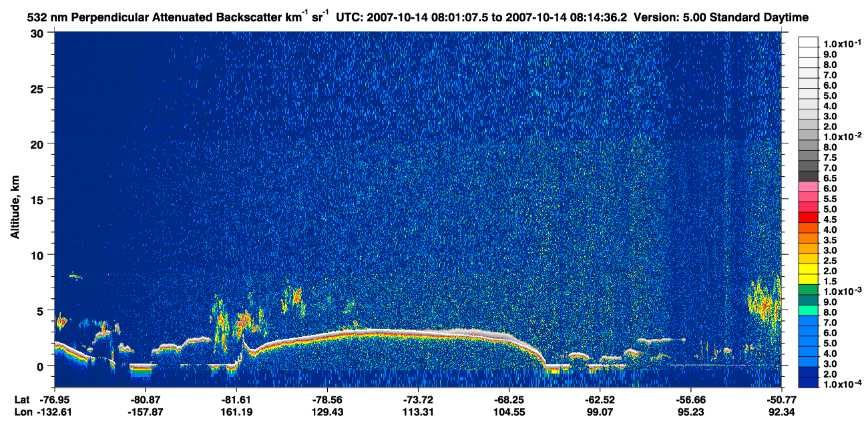Viewport: 868px width, 445px height.
Task: Select the 5.5 colorbar value
Action: pos(830,199)
